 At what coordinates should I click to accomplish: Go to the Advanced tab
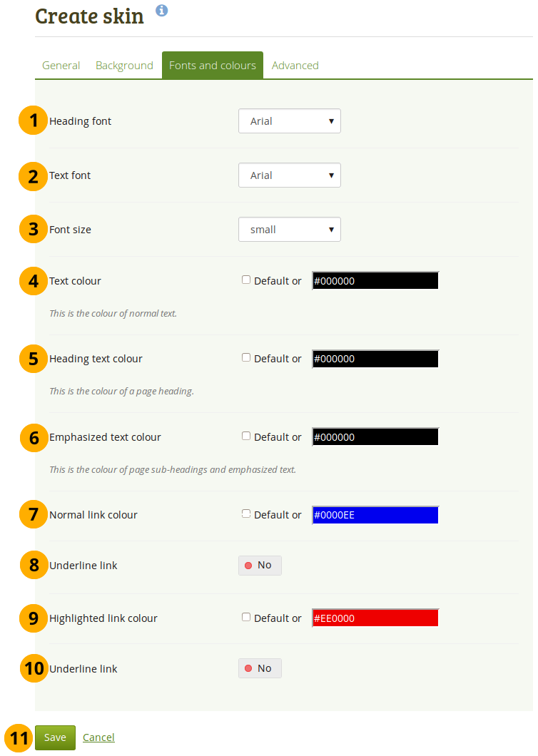[x=295, y=66]
